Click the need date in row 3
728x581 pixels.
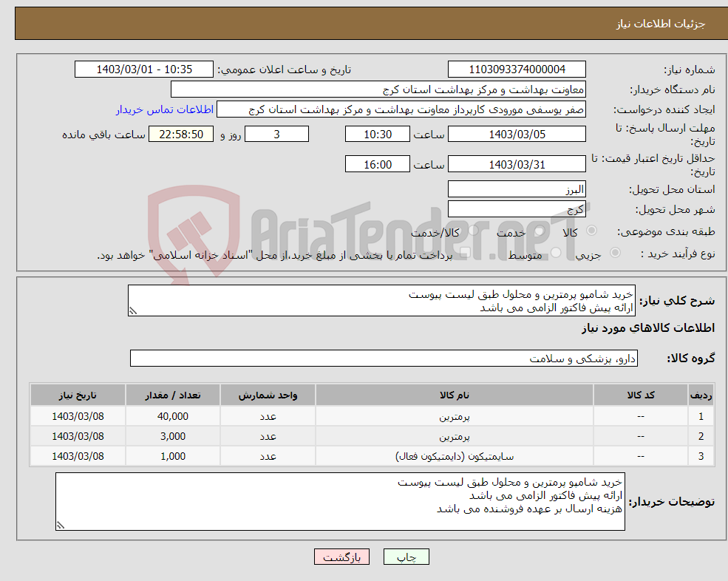click(78, 456)
